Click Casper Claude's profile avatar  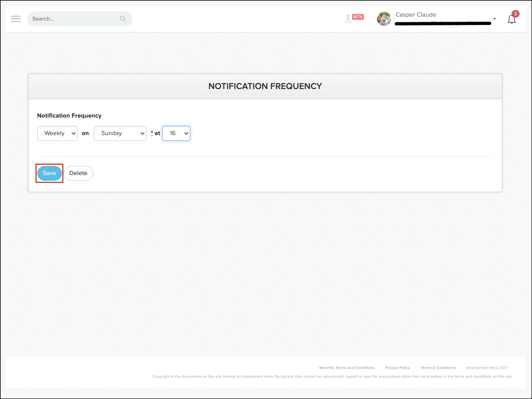point(384,19)
